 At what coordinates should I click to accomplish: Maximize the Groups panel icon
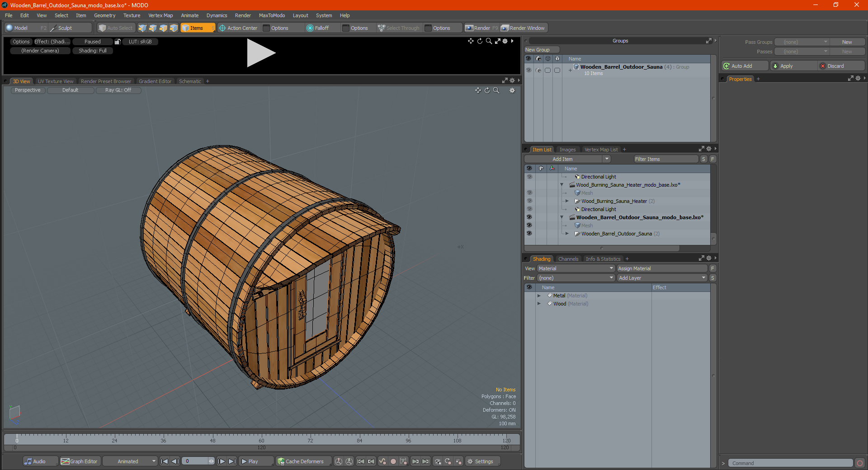coord(708,41)
